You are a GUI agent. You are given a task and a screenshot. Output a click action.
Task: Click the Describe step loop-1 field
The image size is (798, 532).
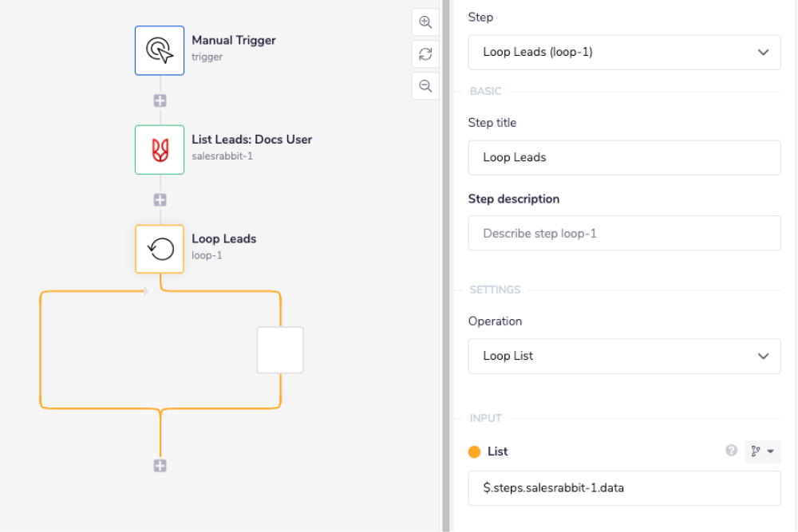(624, 233)
